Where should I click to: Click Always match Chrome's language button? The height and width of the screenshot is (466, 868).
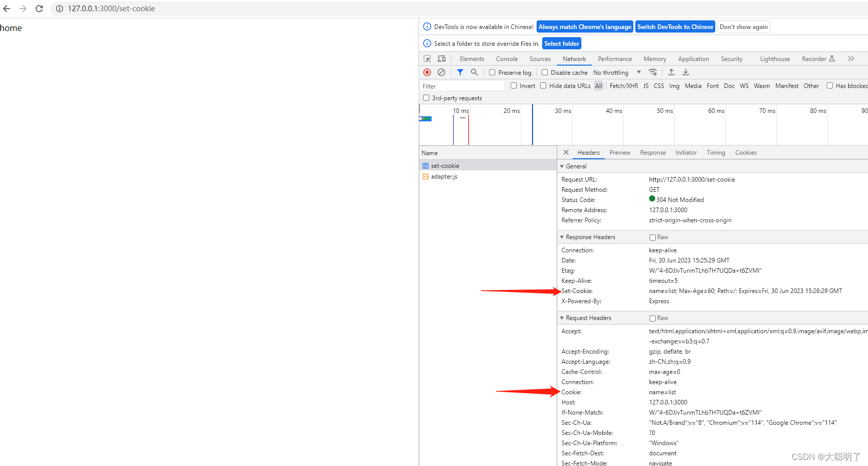585,27
